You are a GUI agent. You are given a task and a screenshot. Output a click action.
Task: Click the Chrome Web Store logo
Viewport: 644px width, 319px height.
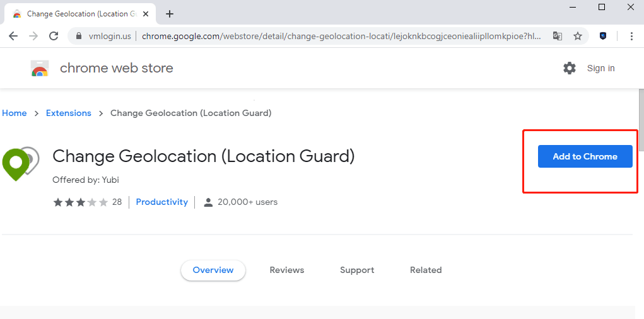coord(40,69)
